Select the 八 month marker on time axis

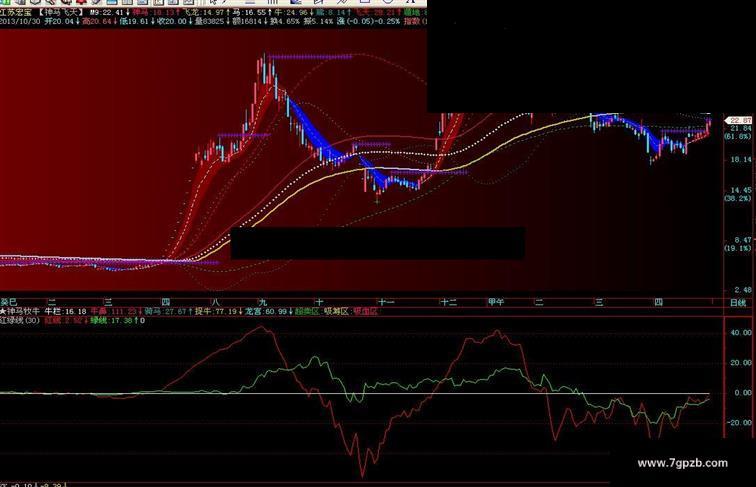click(x=215, y=302)
